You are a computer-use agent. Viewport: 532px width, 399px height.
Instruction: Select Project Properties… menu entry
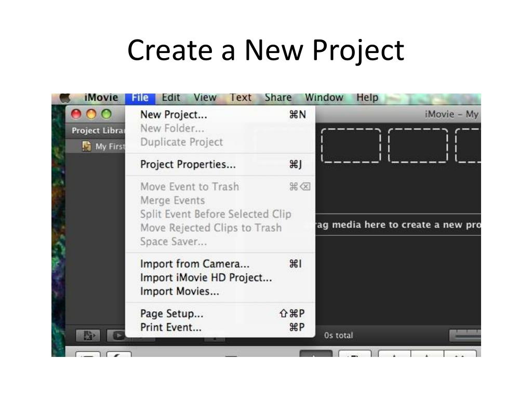(220, 165)
